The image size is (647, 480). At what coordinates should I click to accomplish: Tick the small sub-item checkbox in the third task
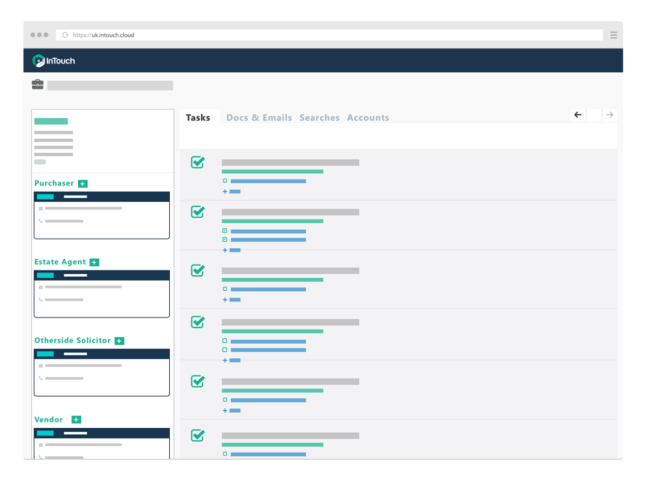point(225,289)
